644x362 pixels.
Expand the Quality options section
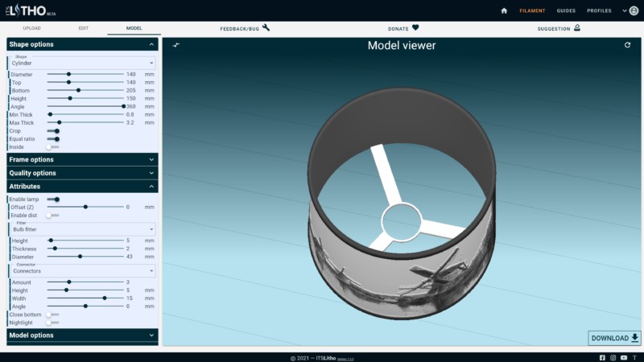[x=82, y=173]
